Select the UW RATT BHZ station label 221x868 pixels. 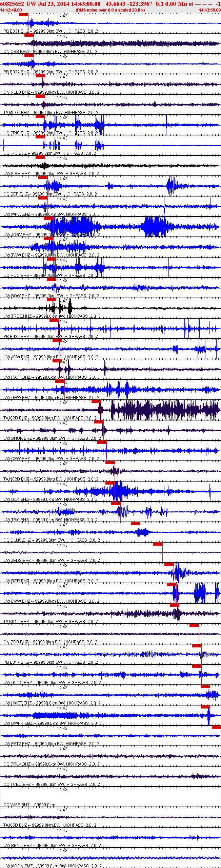(52, 377)
